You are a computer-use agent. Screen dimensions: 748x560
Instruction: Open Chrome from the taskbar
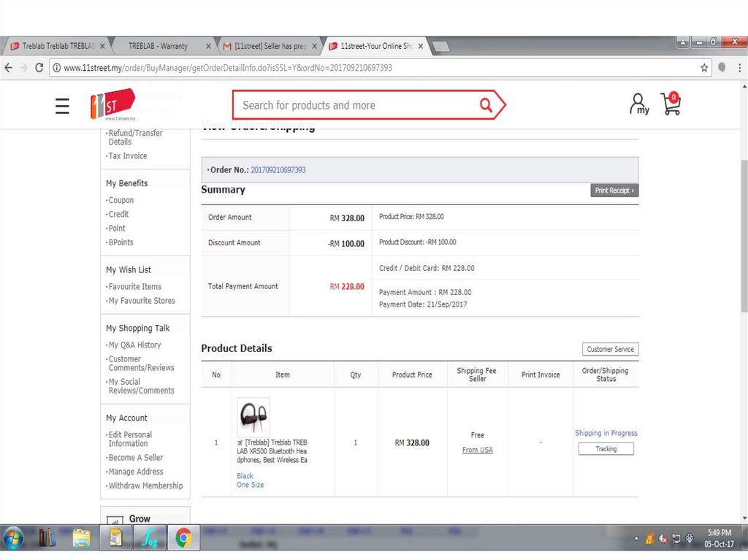[183, 539]
